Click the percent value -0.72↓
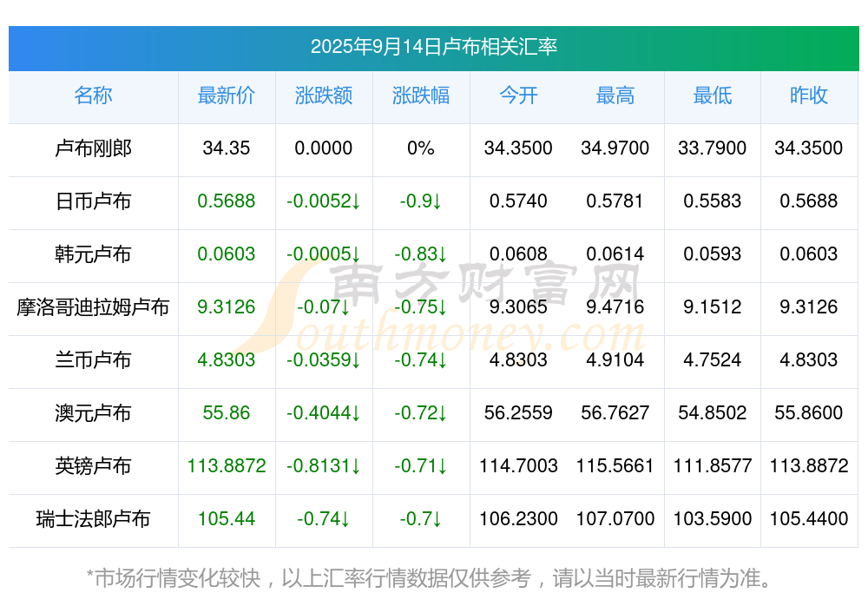The image size is (868, 606). (x=421, y=413)
